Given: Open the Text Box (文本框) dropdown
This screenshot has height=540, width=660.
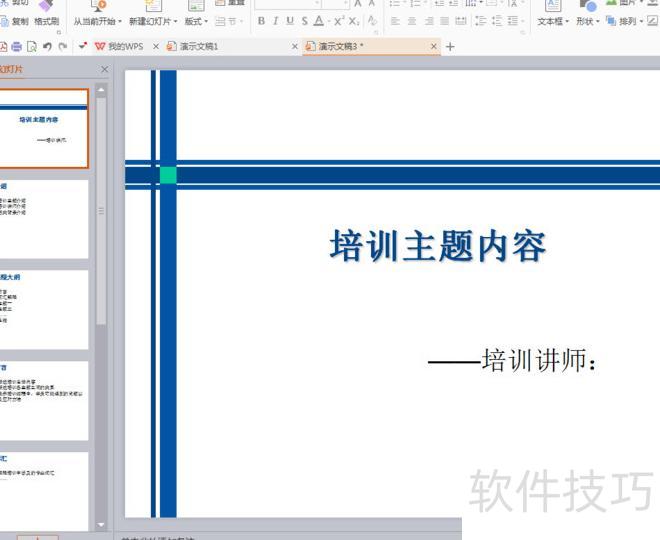Looking at the screenshot, I should [553, 21].
